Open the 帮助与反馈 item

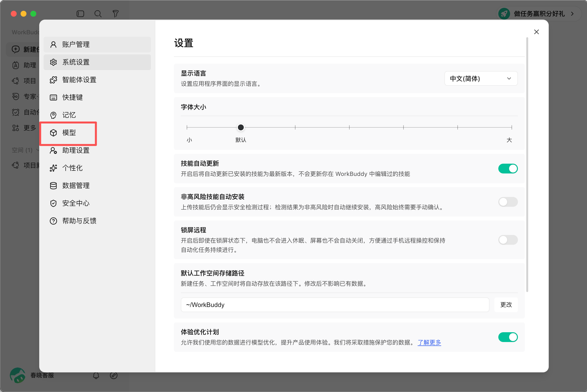(97, 221)
